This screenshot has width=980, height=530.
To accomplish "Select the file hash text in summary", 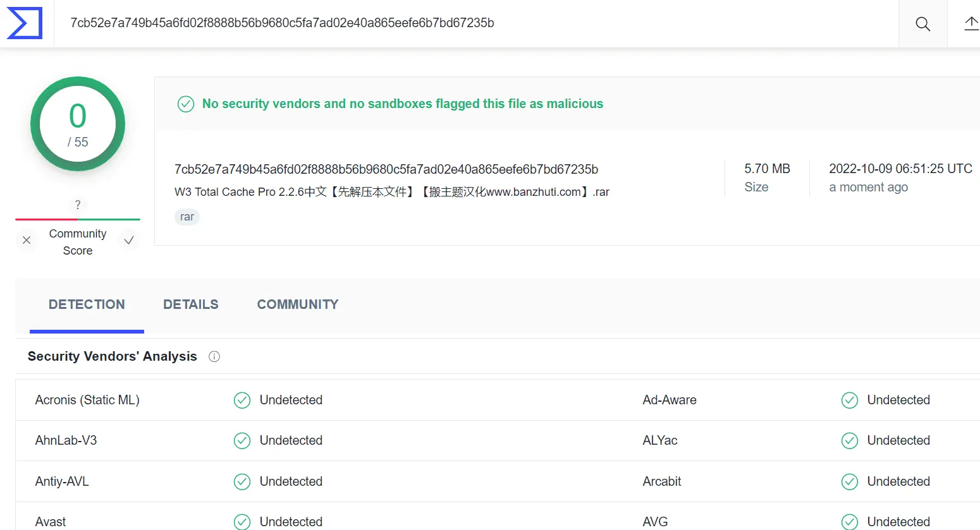I will [386, 169].
